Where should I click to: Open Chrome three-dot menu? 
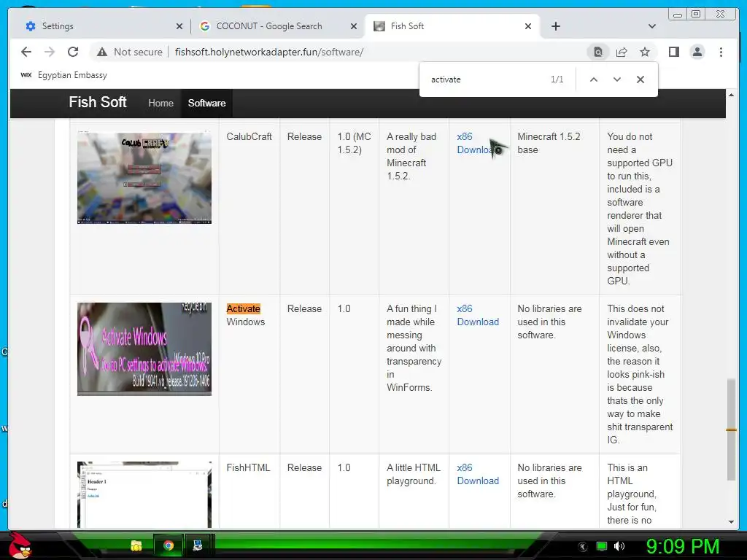pos(721,52)
